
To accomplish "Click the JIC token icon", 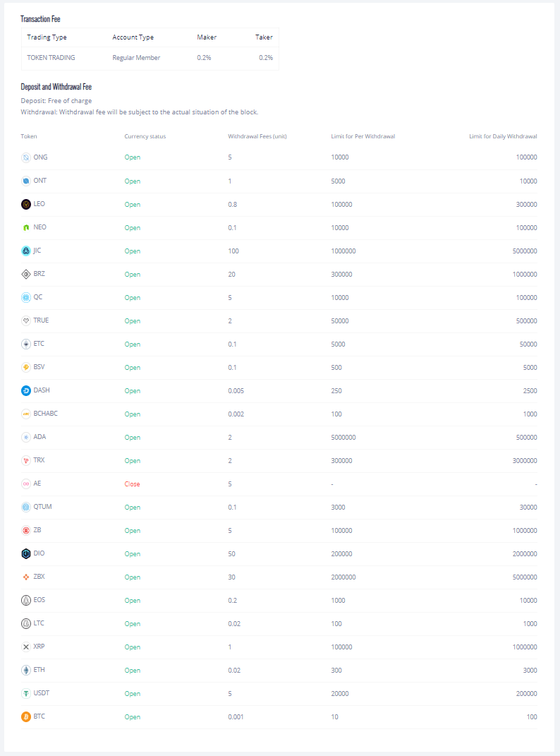I will point(26,251).
